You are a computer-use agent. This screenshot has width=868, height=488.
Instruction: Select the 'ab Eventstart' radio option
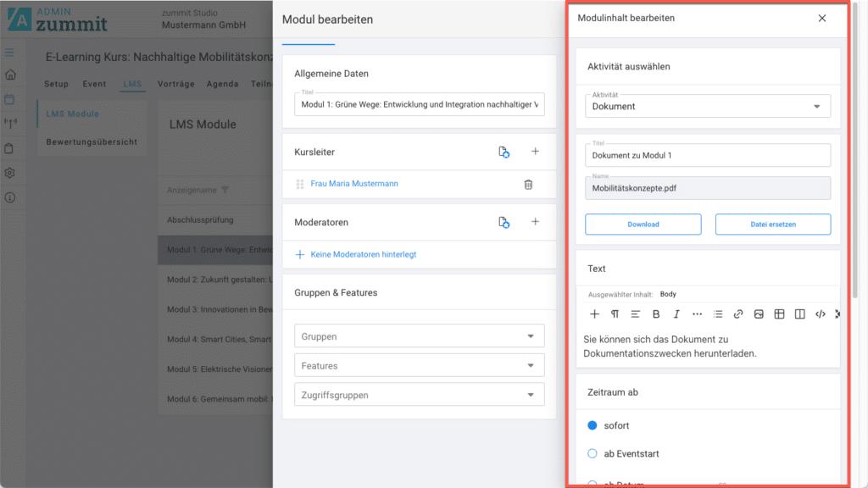click(593, 454)
